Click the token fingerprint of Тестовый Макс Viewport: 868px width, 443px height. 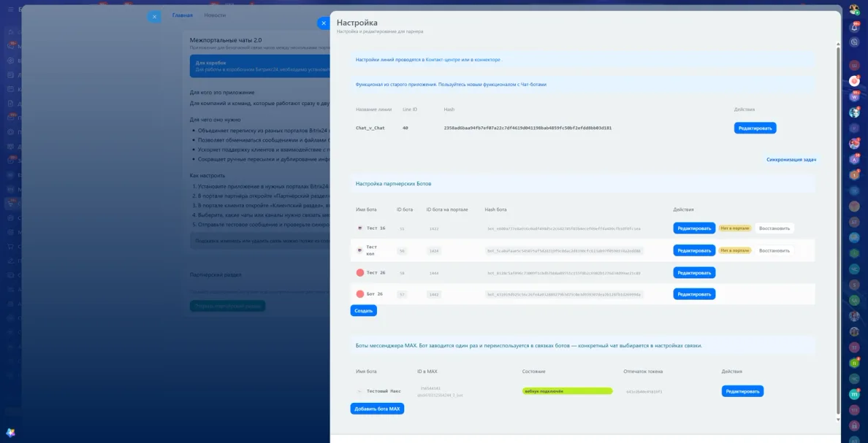644,392
